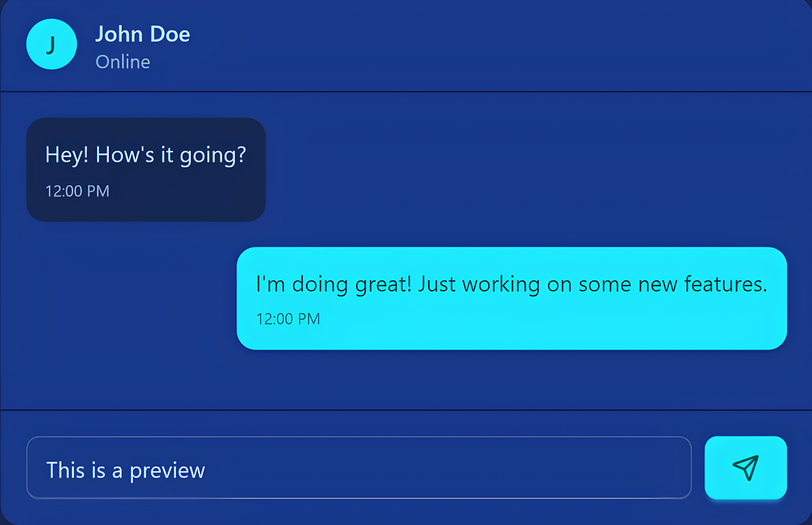Click the word "features" in the reply
Screen dimensions: 812x525
(x=726, y=284)
